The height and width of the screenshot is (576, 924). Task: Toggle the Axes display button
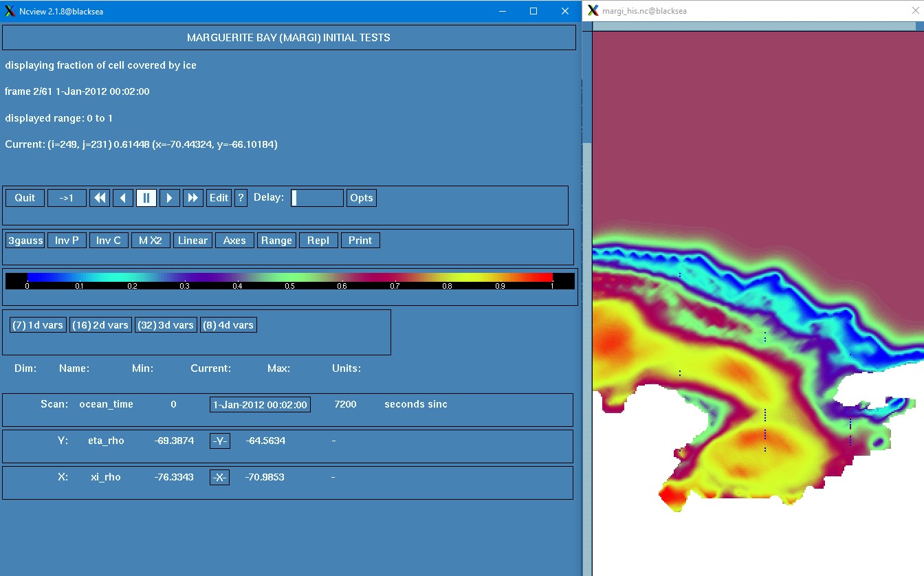(234, 241)
